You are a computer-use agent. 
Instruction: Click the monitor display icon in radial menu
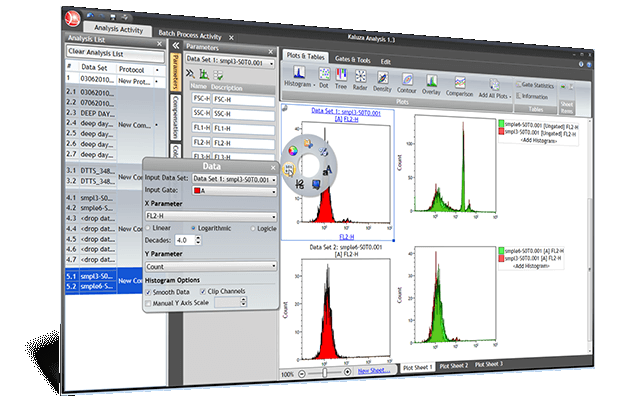pos(316,184)
